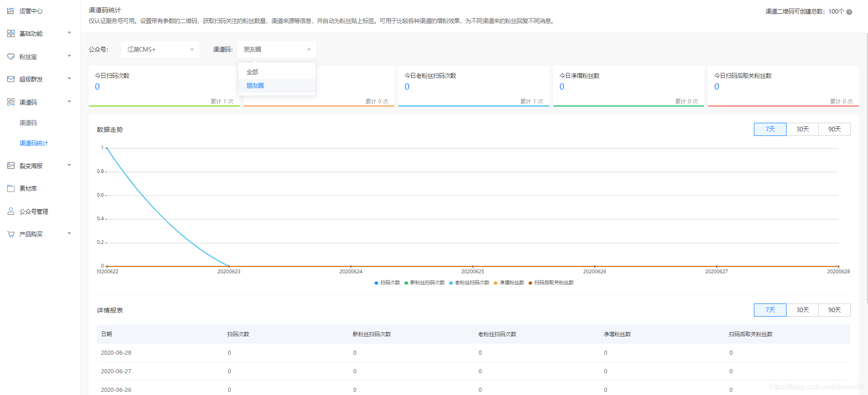Click the 渠道码 QR code icon
The height and width of the screenshot is (395, 868).
point(11,102)
